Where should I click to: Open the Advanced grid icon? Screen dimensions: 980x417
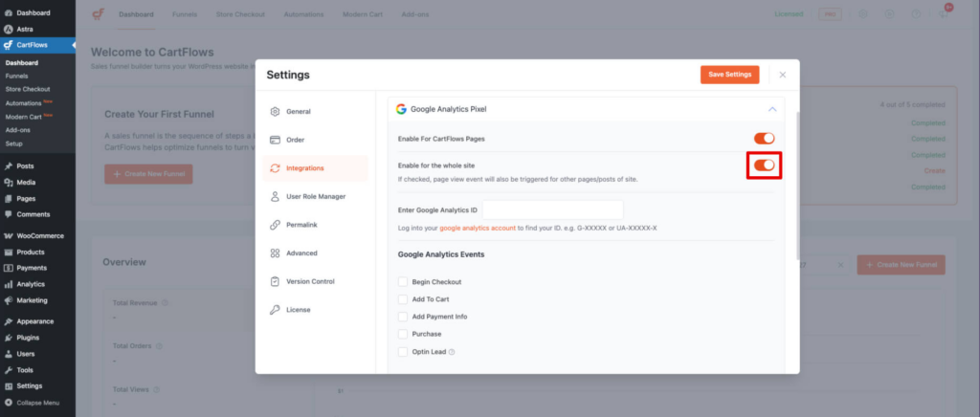(x=276, y=253)
